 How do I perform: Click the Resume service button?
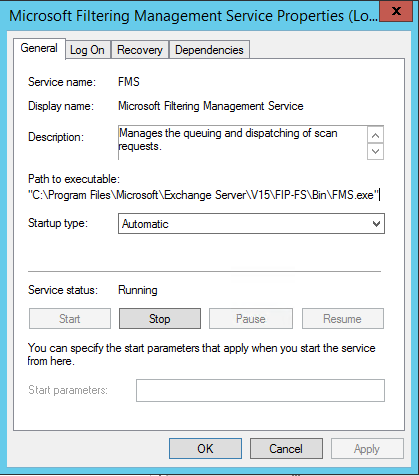click(x=343, y=319)
